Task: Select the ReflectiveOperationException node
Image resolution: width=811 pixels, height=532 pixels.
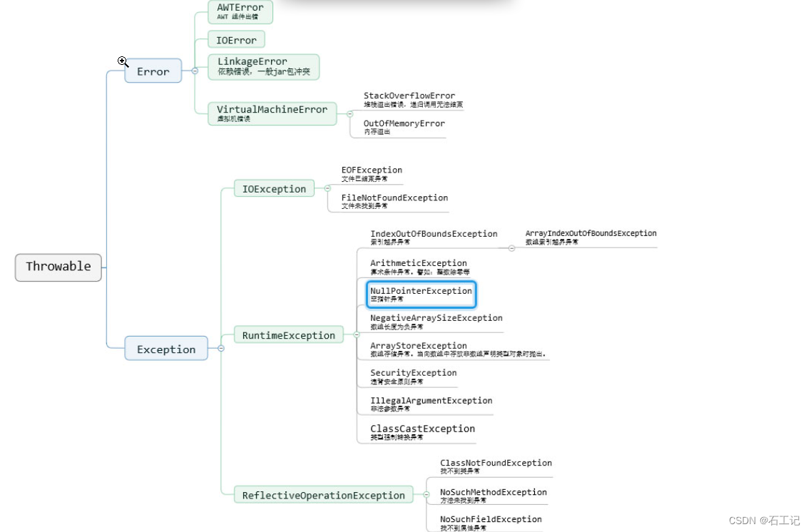Action: (324, 495)
